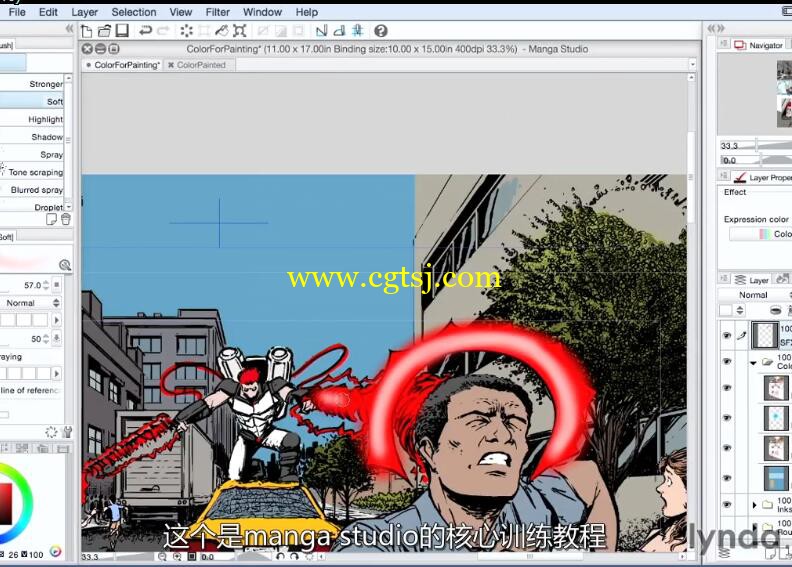Viewport: 792px width, 567px height.
Task: Toggle visibility of Color folder layer
Action: [x=727, y=361]
